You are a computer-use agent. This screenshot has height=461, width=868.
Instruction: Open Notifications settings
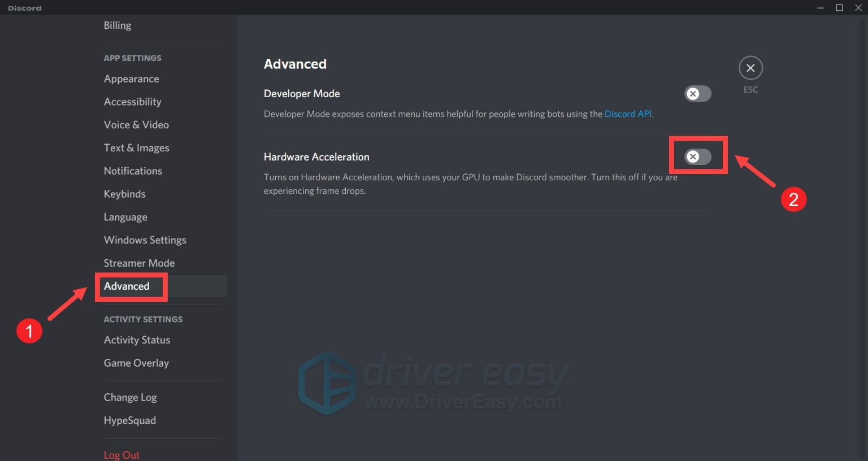pos(133,171)
